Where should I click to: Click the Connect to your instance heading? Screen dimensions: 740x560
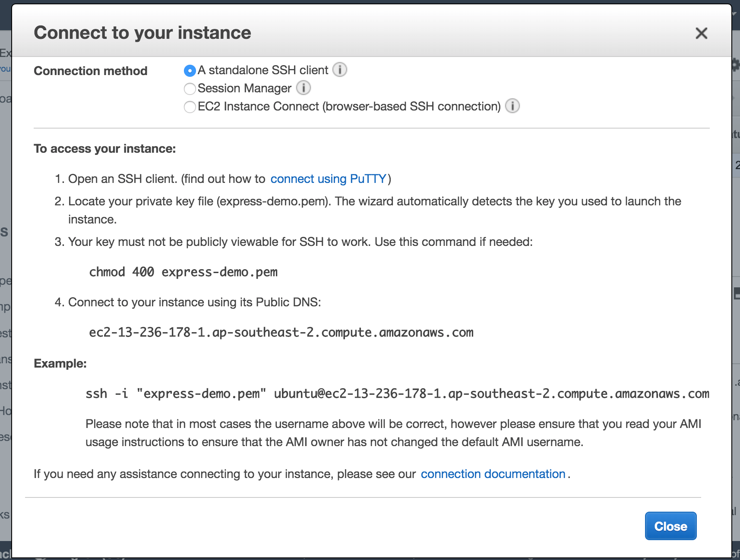point(142,33)
